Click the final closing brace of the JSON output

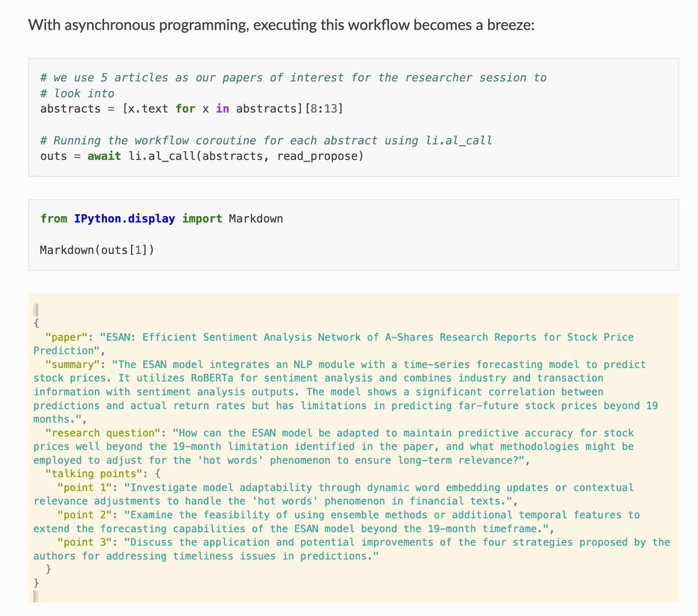coord(37,582)
